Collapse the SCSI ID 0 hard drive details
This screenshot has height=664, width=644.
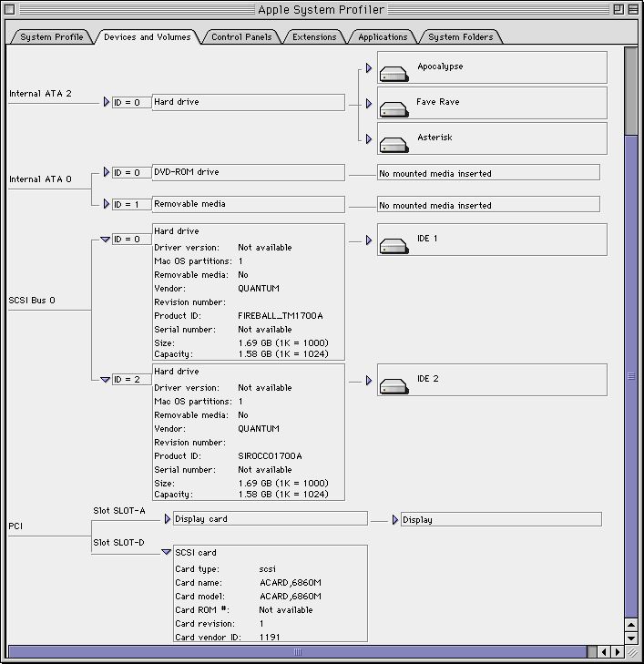pos(106,240)
